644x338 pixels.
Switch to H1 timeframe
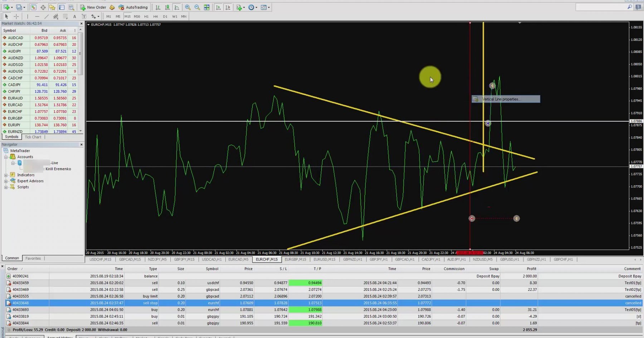click(146, 16)
